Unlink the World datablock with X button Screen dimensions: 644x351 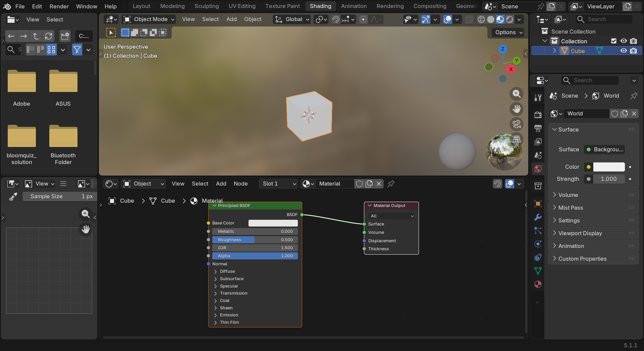tap(634, 114)
